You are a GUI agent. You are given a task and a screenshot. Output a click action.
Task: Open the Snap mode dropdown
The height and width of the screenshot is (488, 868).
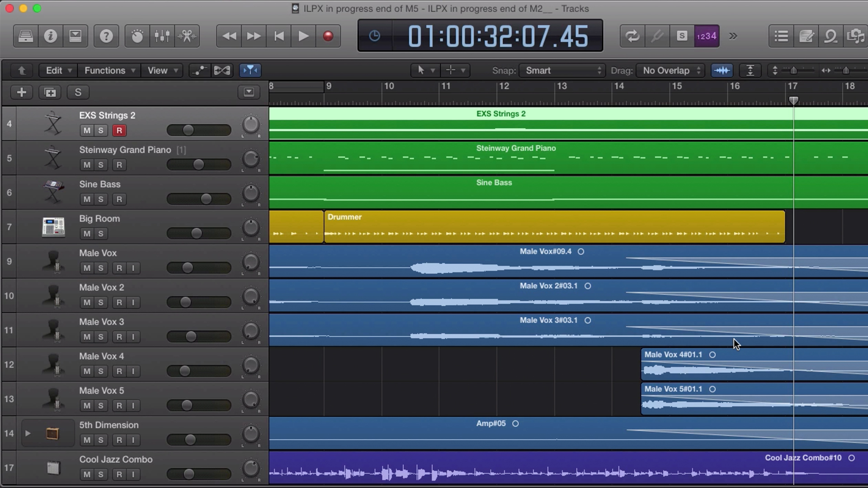tap(563, 70)
